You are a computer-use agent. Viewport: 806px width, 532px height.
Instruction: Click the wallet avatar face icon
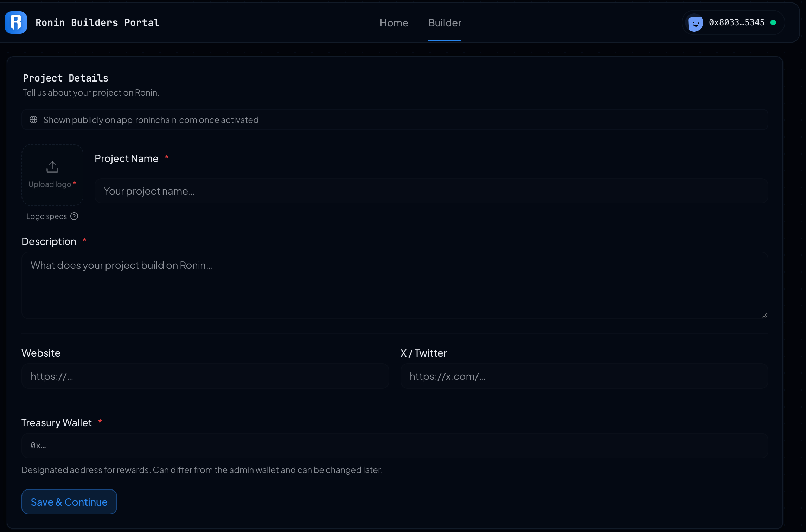point(695,23)
